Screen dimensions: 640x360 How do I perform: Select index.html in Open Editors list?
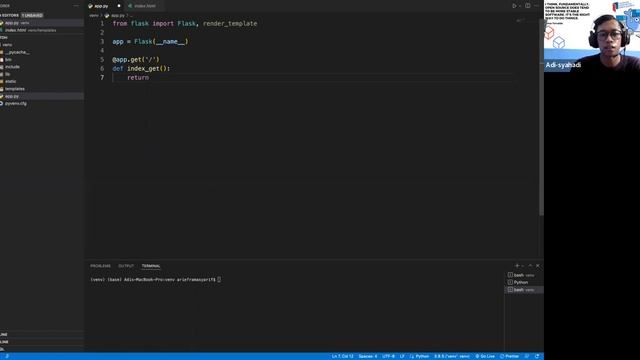pyautogui.click(x=42, y=30)
